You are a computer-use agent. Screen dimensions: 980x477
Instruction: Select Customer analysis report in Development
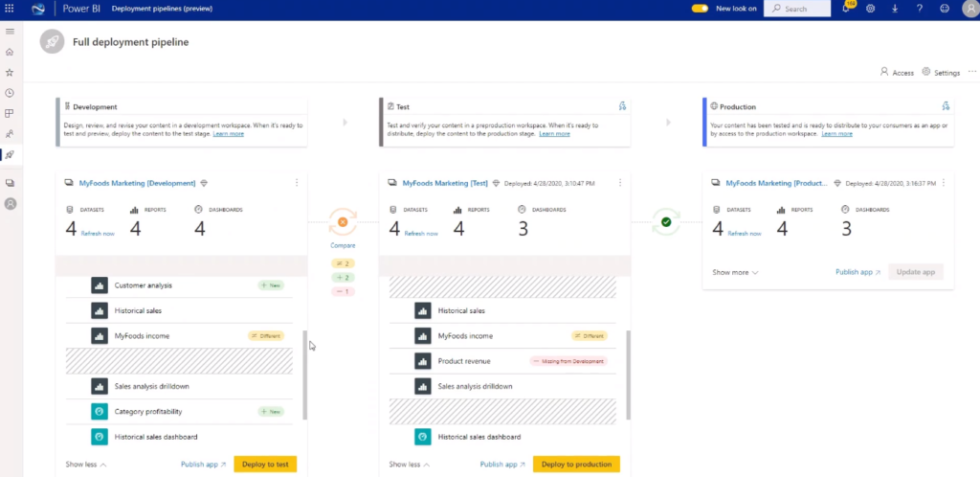(179, 285)
